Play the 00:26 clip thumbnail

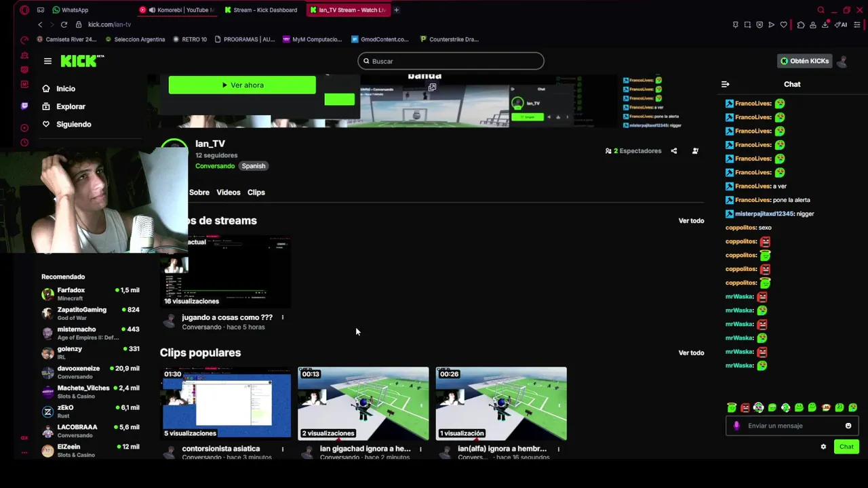pyautogui.click(x=501, y=403)
